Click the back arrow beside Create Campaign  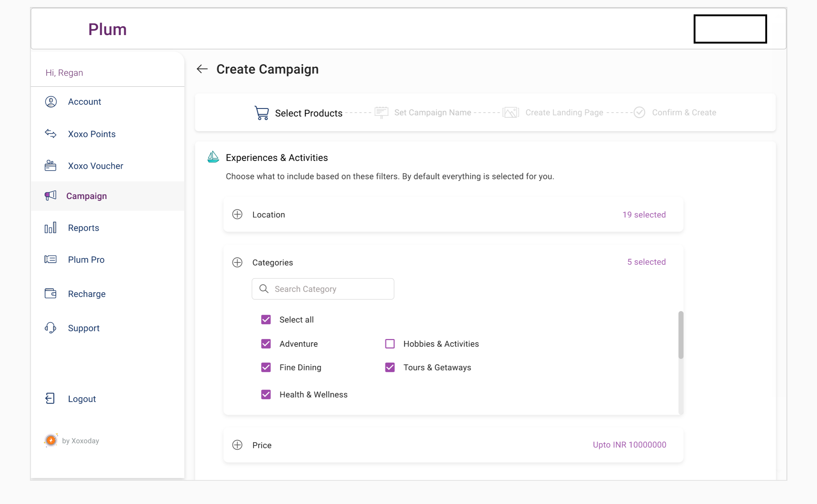[x=202, y=69]
